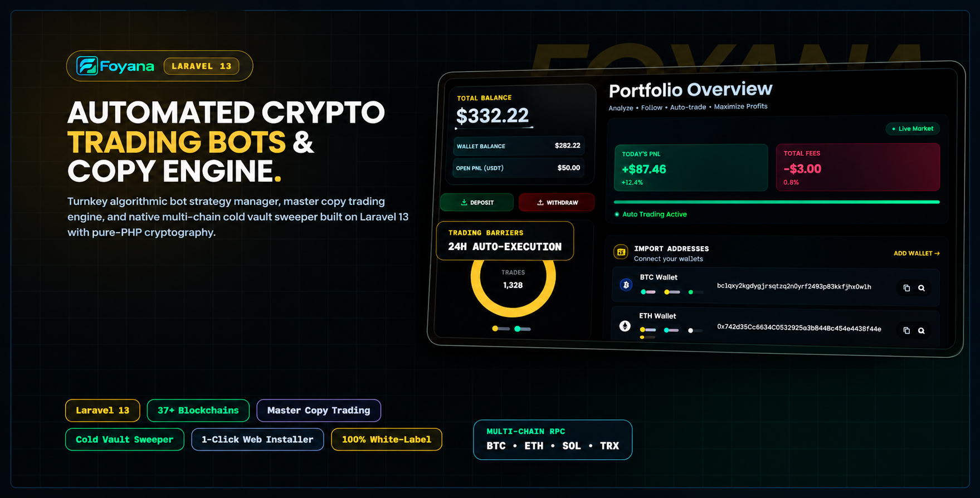980x498 pixels.
Task: Click the Live Market status badge
Action: point(913,129)
